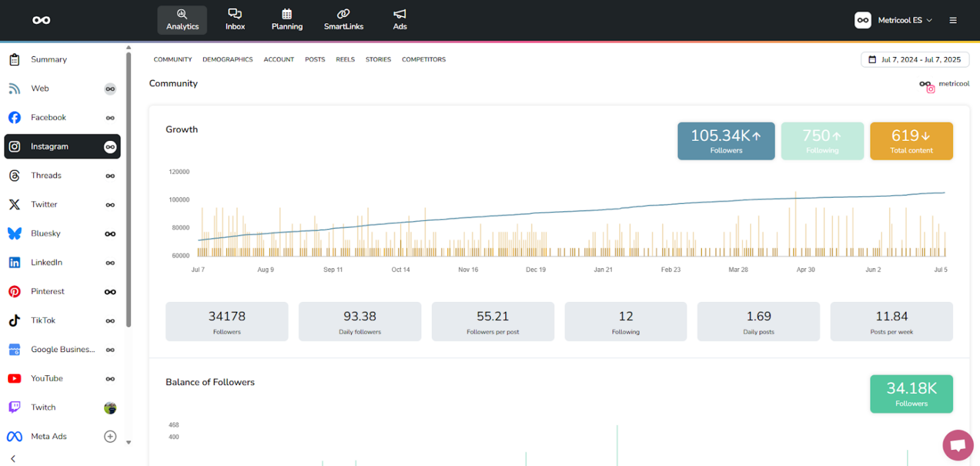Click the 105.34K Followers summary card
Image resolution: width=980 pixels, height=466 pixels.
[726, 140]
